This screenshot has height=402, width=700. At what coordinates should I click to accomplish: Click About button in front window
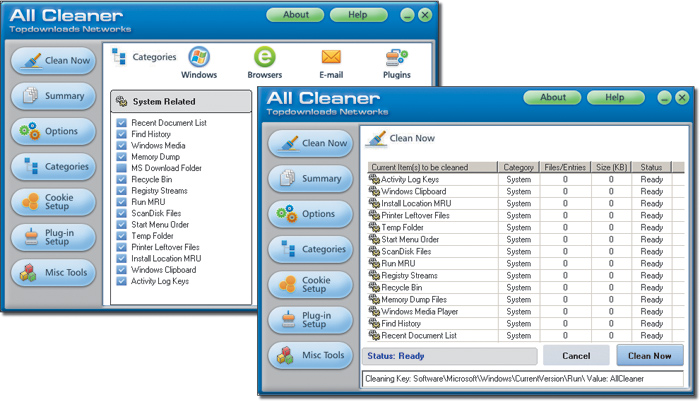coord(552,97)
